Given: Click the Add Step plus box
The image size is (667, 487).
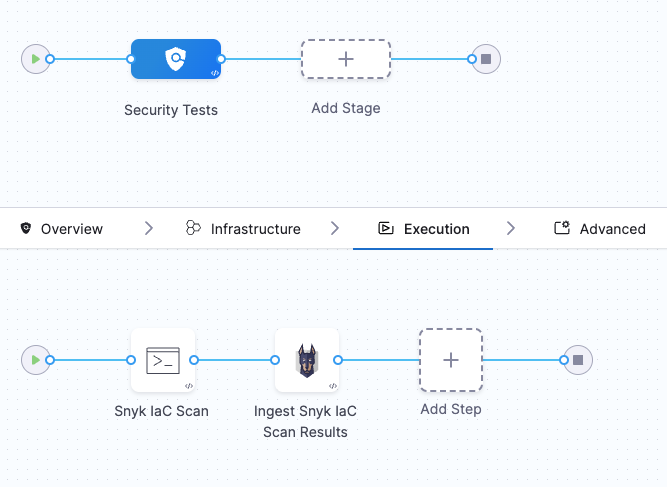Looking at the screenshot, I should pos(451,360).
